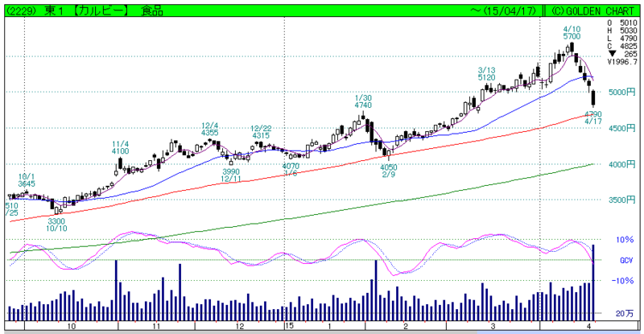Click the 3990 12/11 low label
Image resolution: width=644 pixels, height=334 pixels.
pos(231,175)
